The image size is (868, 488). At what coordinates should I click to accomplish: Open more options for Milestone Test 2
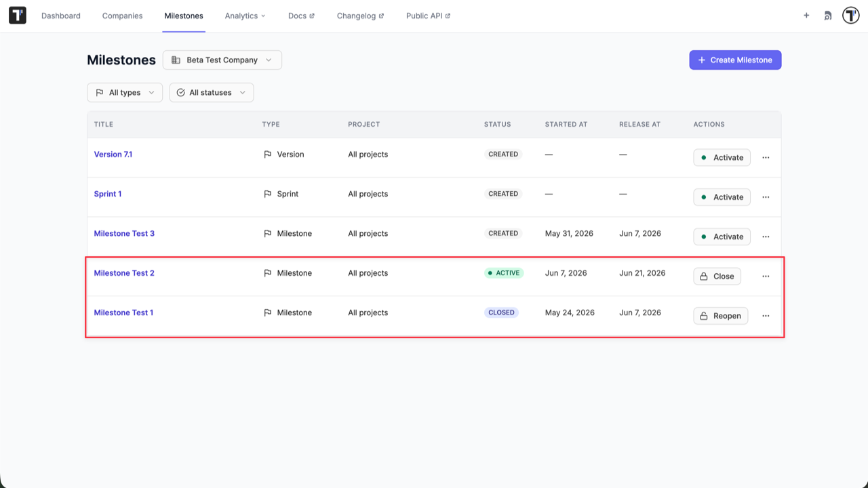click(766, 277)
